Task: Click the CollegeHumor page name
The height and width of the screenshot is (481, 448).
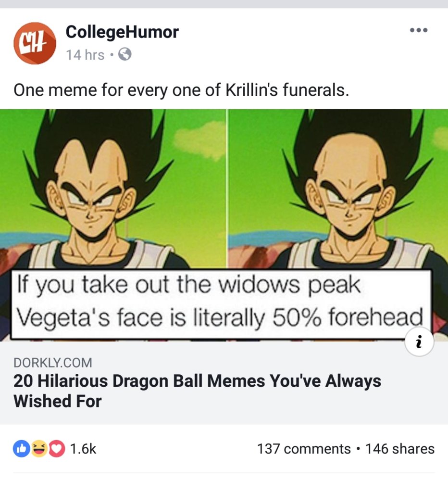Action: tap(122, 32)
